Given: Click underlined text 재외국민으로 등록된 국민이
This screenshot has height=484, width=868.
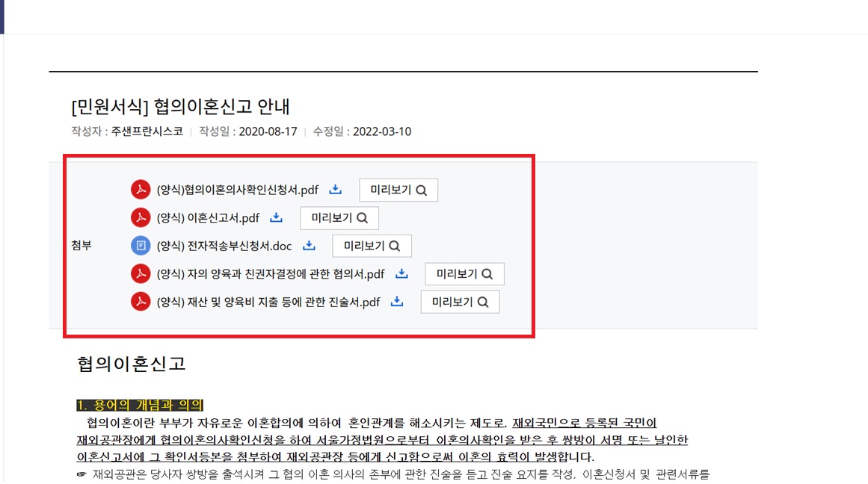Looking at the screenshot, I should pyautogui.click(x=584, y=423).
